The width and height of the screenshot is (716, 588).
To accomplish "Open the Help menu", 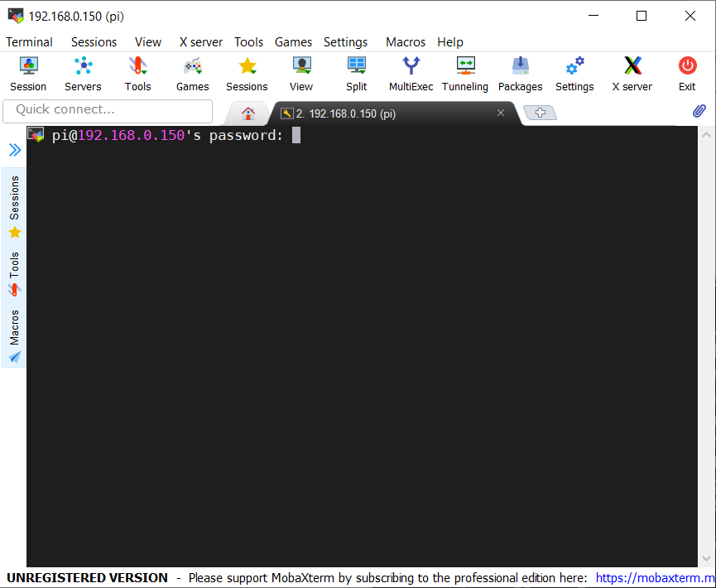I will [x=450, y=42].
